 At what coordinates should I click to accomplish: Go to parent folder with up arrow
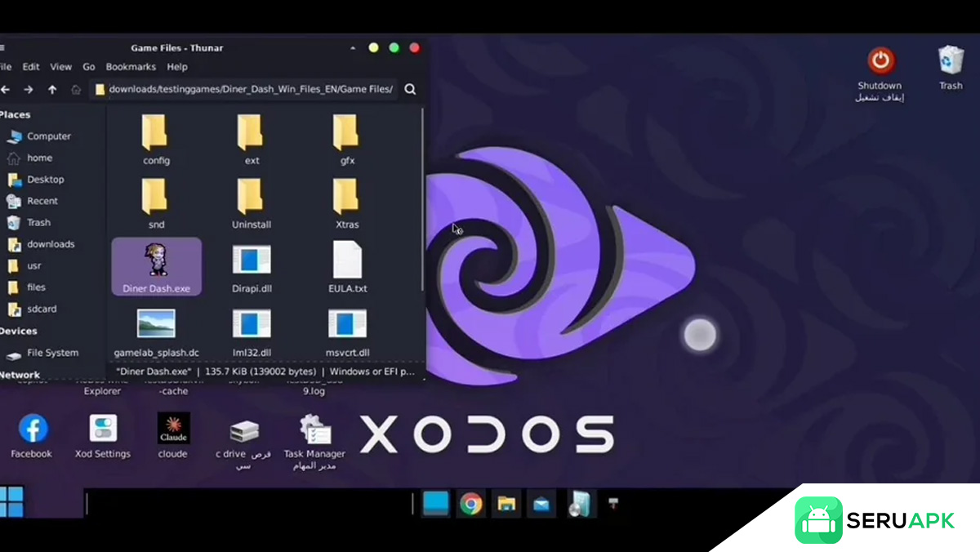click(x=52, y=90)
